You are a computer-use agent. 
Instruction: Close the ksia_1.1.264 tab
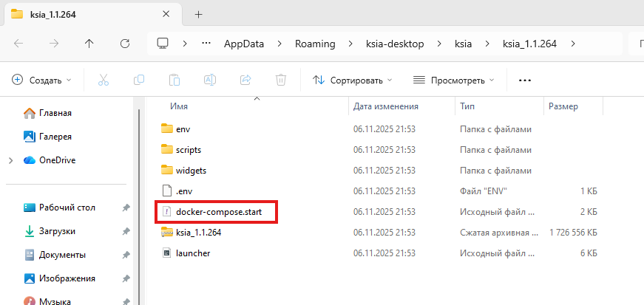pyautogui.click(x=166, y=14)
